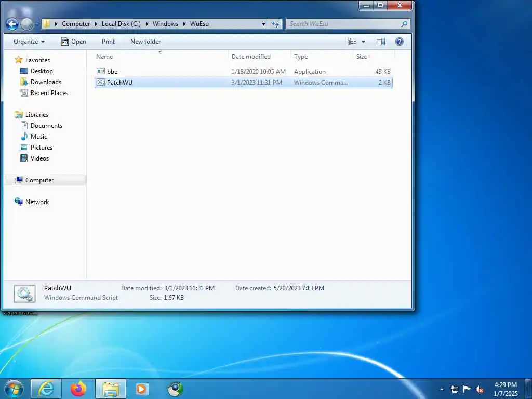Open Favorites group in navigation pane
532x399 pixels.
point(37,60)
